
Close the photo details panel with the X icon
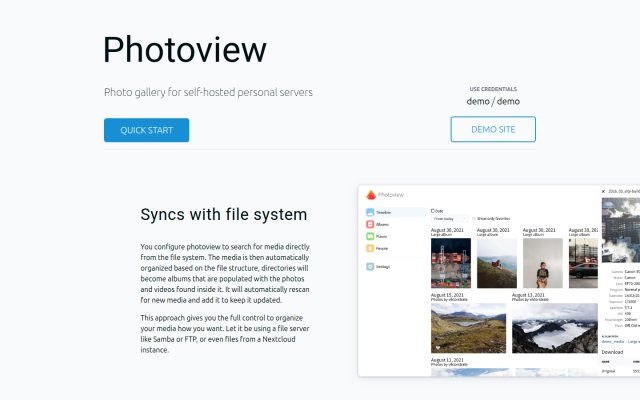coord(603,191)
